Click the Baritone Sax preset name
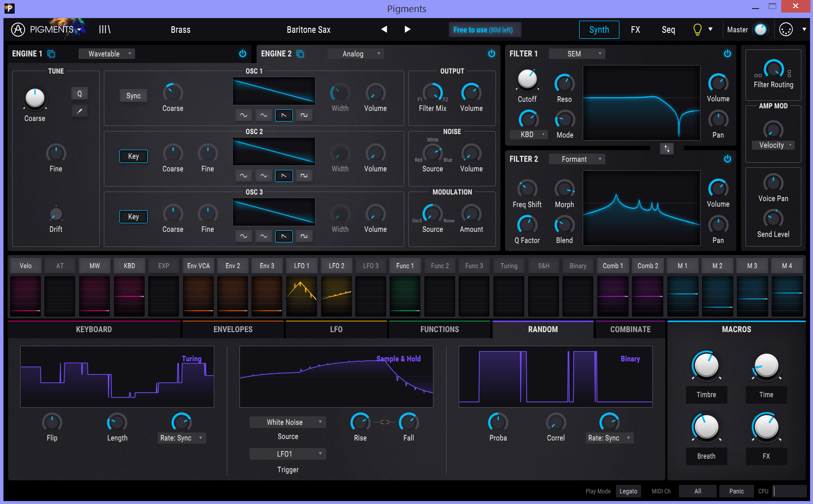The height and width of the screenshot is (504, 813). (x=308, y=30)
